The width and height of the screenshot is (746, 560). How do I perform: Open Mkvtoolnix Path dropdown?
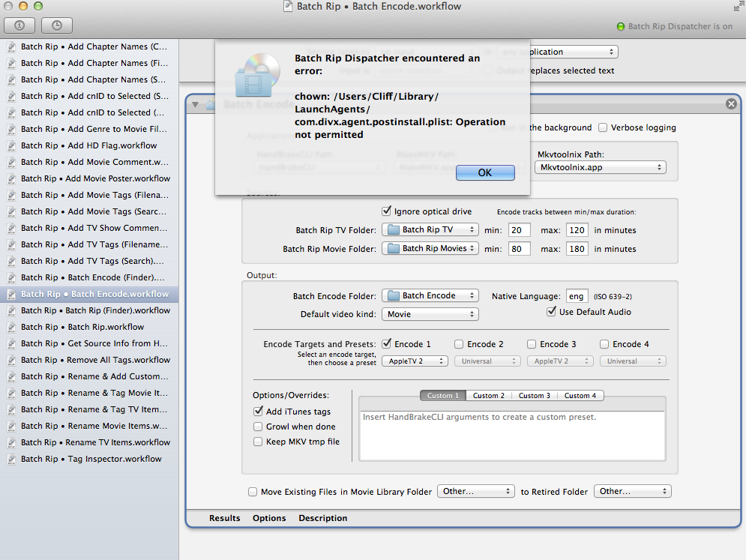coord(600,167)
